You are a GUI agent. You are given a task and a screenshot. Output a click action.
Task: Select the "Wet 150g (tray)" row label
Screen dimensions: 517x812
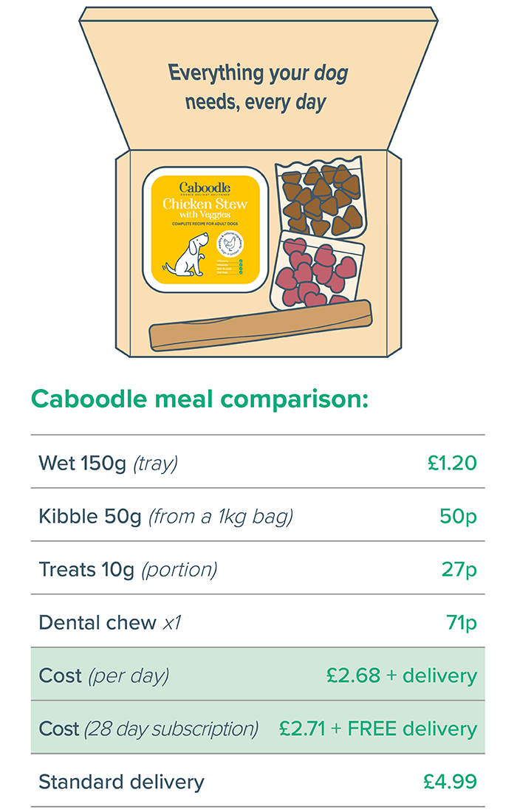pyautogui.click(x=108, y=463)
